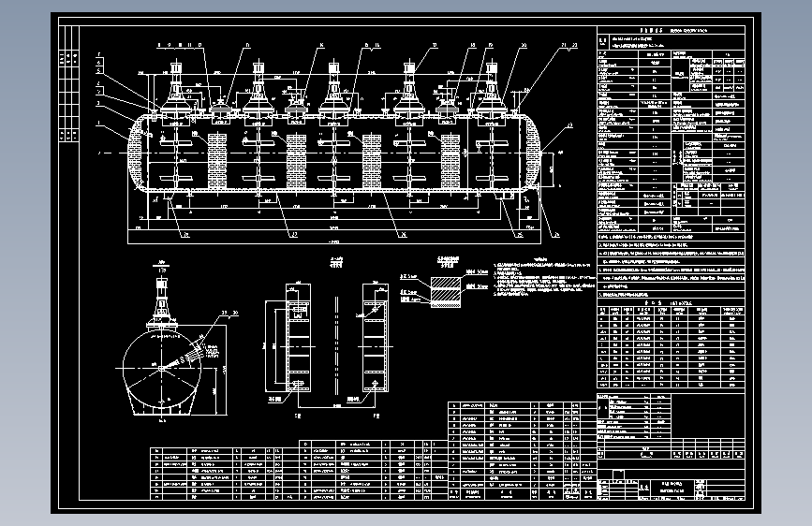
Task: Pick the fourth brick partition wall from the left
Action: click(450, 161)
